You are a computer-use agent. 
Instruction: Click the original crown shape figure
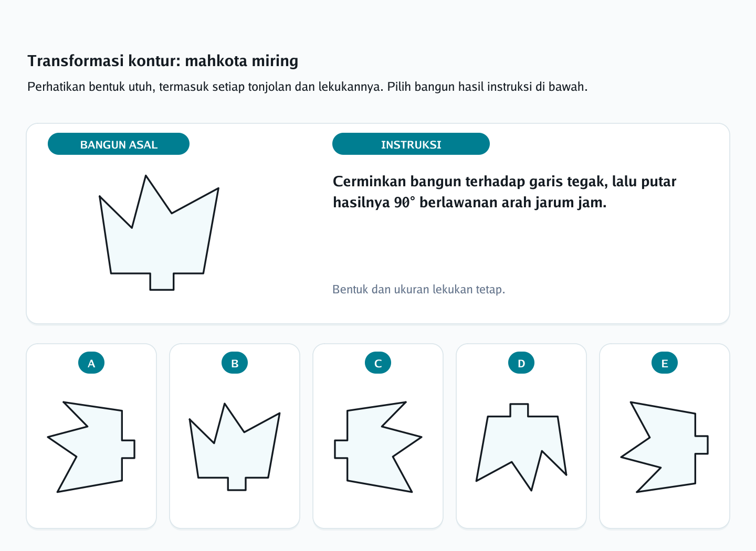[x=159, y=232]
